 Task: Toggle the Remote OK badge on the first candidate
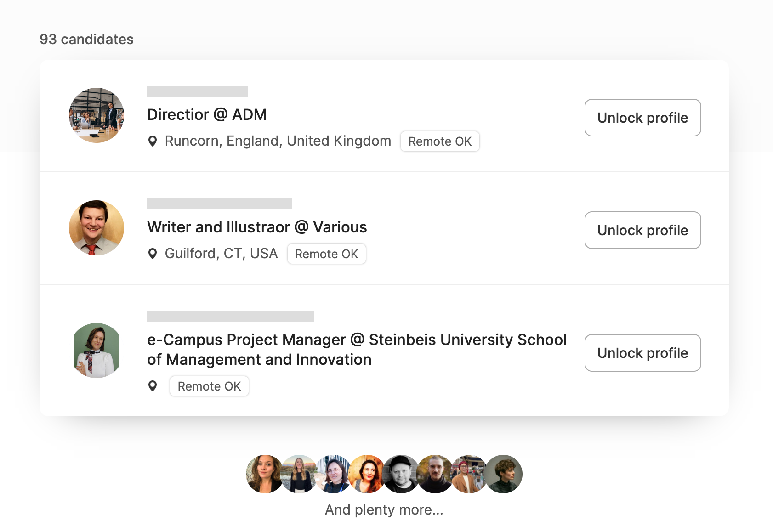click(439, 141)
